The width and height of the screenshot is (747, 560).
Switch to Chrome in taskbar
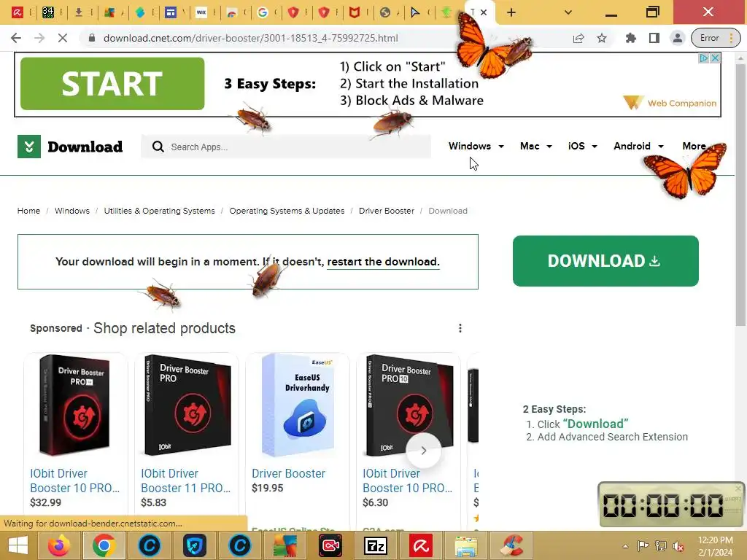point(104,545)
